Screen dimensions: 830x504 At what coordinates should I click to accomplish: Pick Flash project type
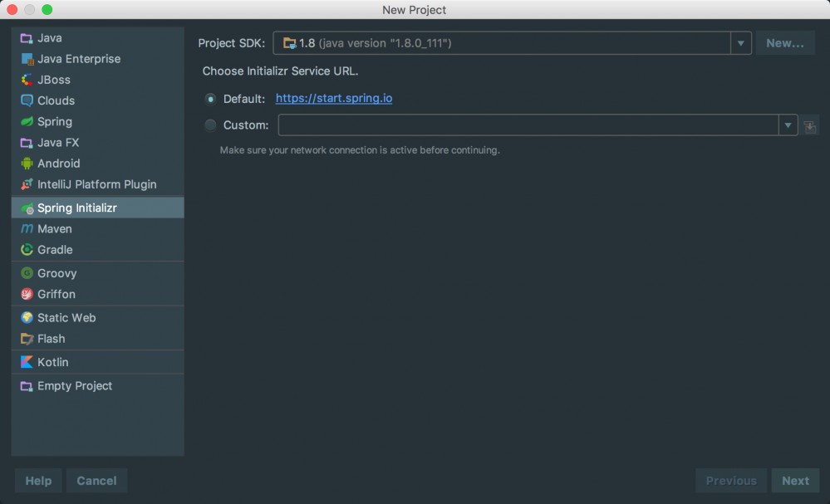pos(98,339)
